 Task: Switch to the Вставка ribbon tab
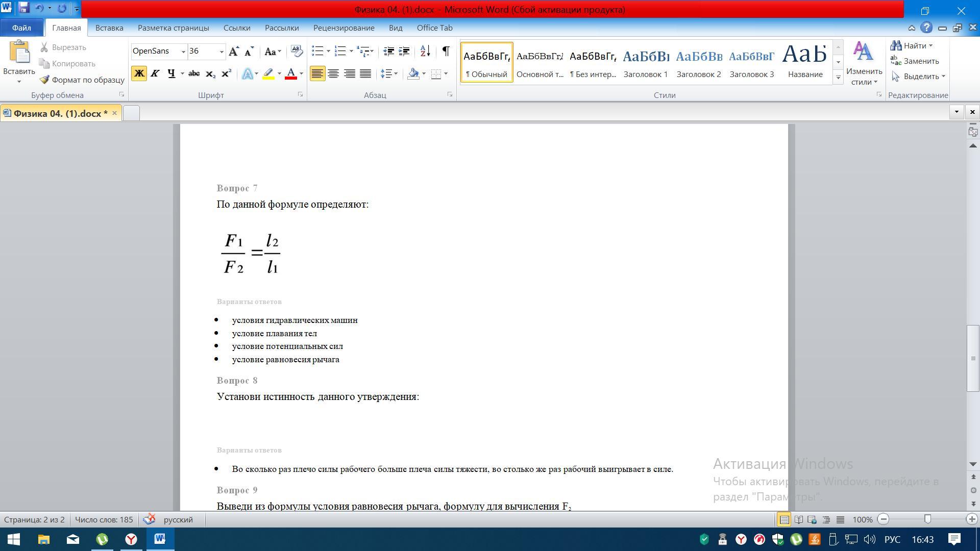(x=109, y=28)
